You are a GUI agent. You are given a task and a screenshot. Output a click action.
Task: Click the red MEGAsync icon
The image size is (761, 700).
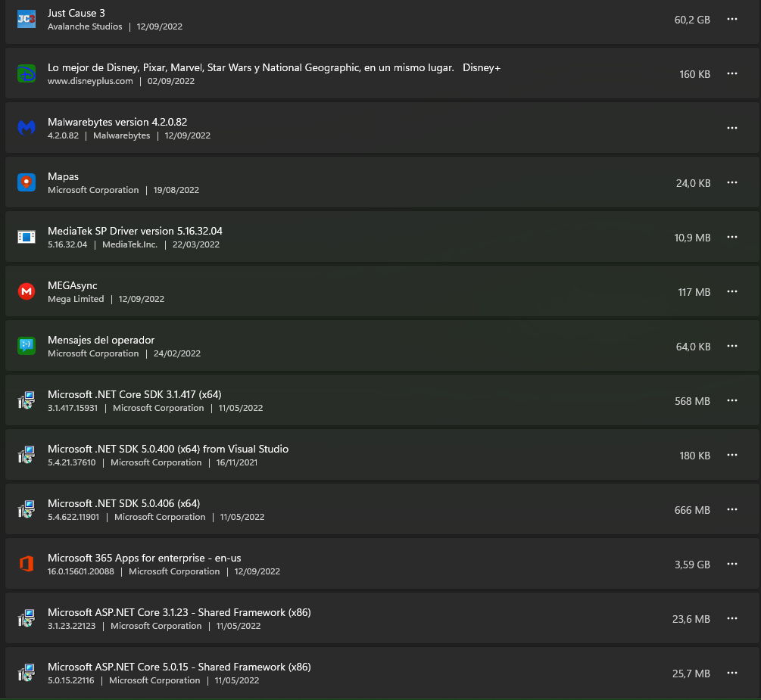pyautogui.click(x=27, y=291)
